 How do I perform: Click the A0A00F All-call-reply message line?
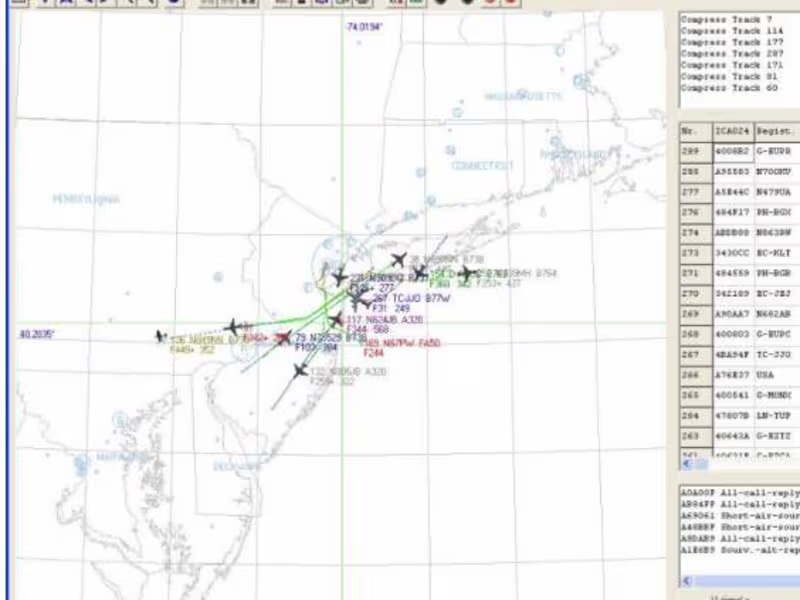pos(740,493)
